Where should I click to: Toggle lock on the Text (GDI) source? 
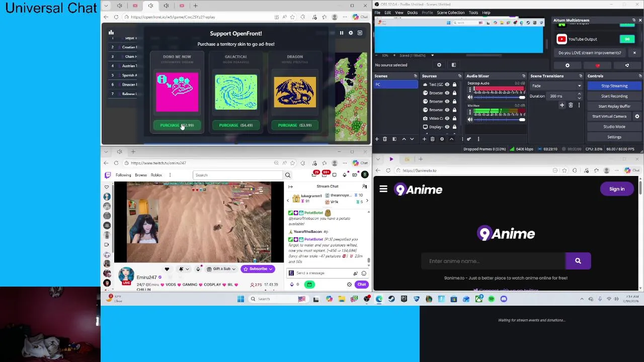click(454, 84)
